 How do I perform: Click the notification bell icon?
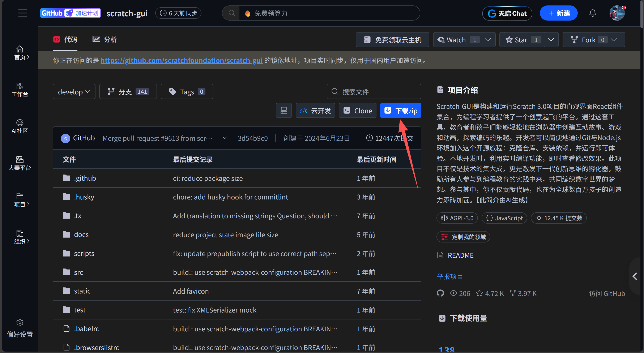(x=593, y=13)
